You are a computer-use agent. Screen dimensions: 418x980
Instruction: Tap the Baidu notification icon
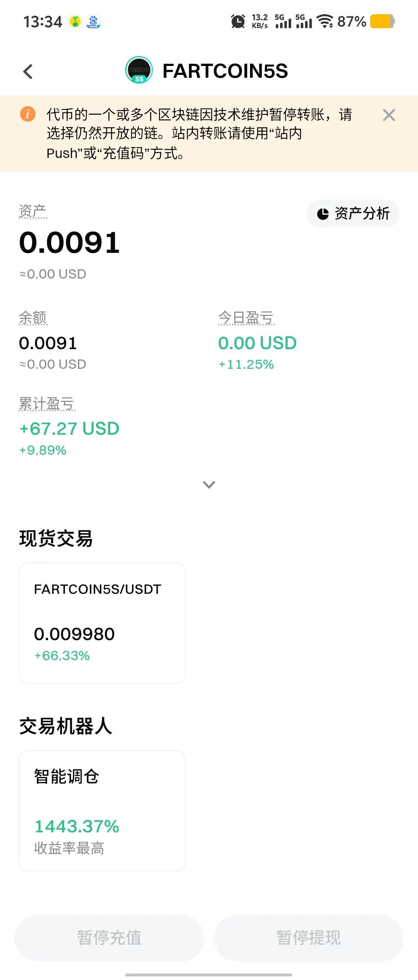[x=93, y=21]
